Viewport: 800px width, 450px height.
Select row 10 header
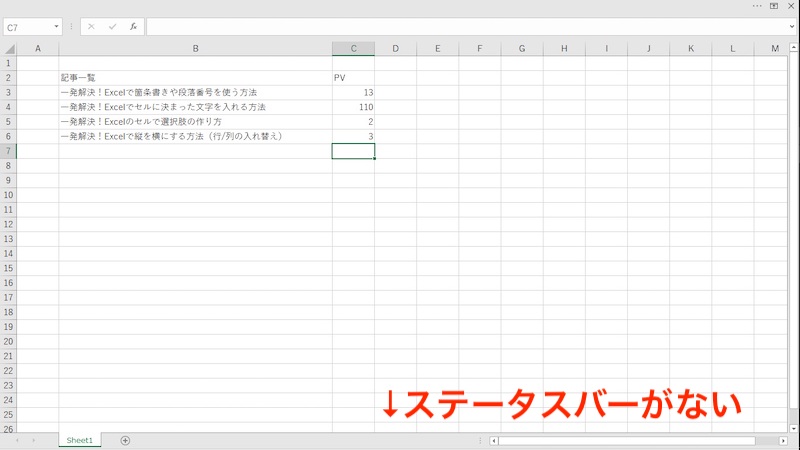(8, 195)
